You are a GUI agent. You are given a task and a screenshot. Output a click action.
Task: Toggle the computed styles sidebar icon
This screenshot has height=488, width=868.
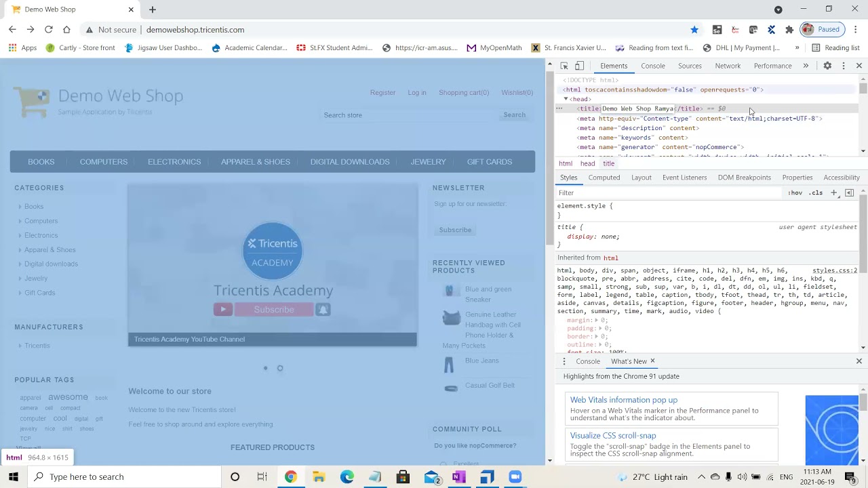849,193
